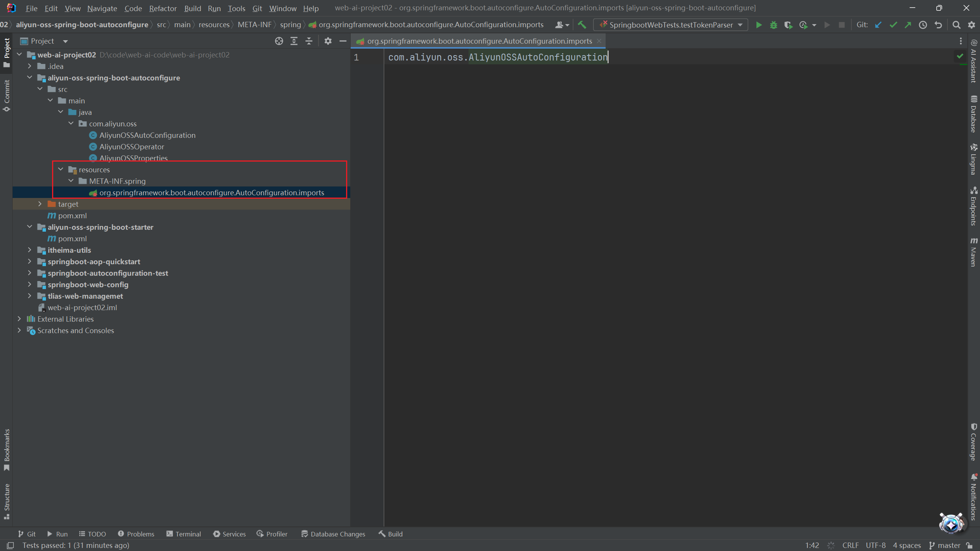Run the SpringbootWebTests.testTokenParser configuration
Image resolution: width=980 pixels, height=551 pixels.
[x=758, y=25]
